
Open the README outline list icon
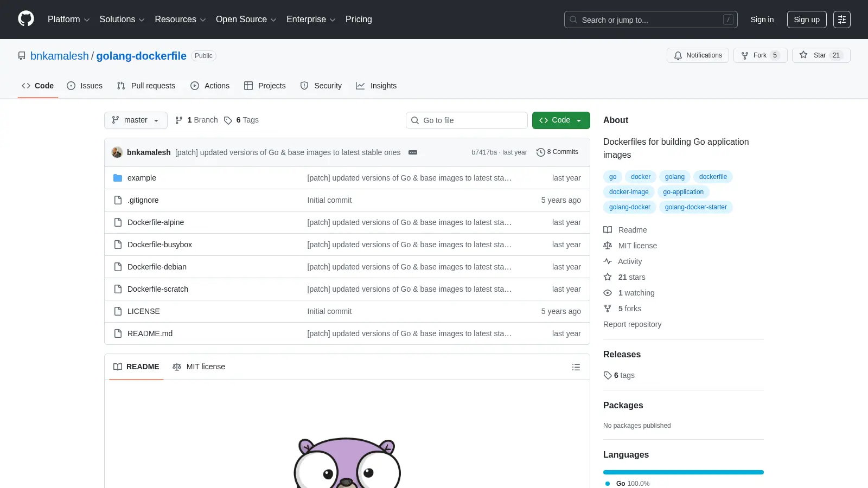(x=576, y=367)
